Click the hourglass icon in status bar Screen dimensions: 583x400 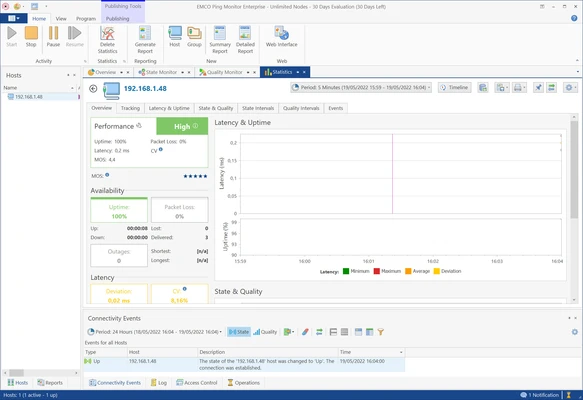point(568,395)
